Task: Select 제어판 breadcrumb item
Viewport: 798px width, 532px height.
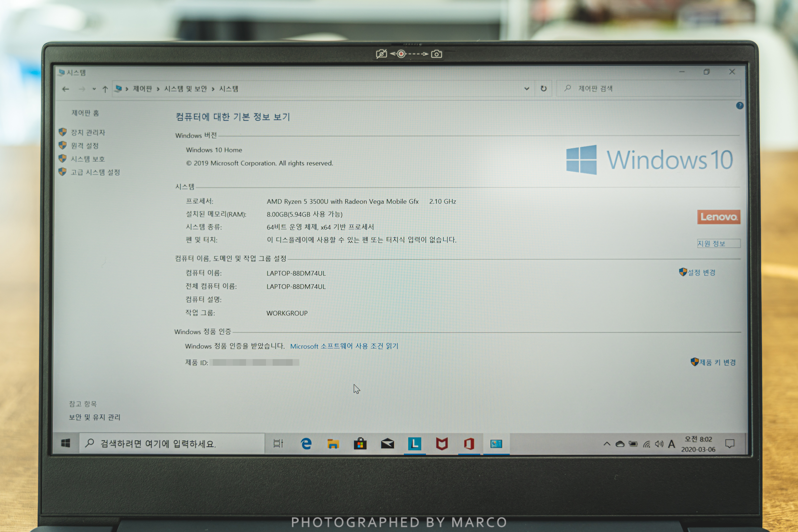Action: click(143, 89)
